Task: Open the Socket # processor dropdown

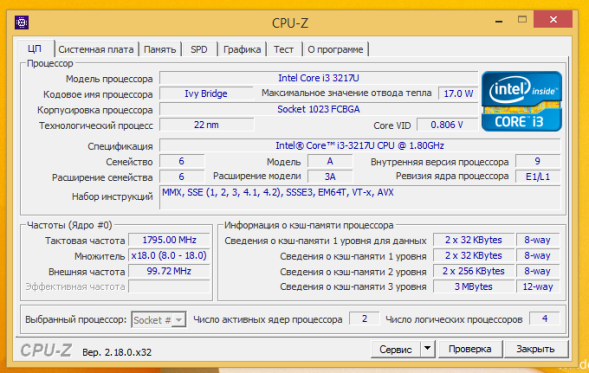Action: point(159,320)
